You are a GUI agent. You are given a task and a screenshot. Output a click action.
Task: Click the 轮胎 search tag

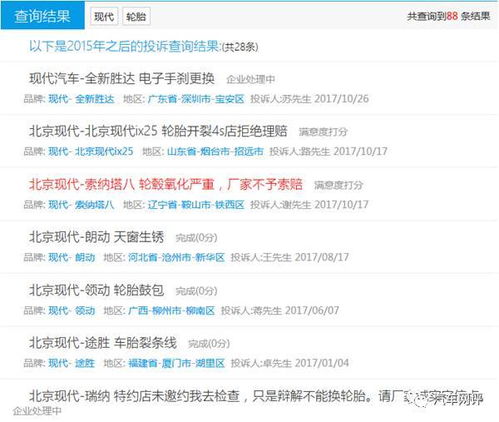click(x=136, y=17)
